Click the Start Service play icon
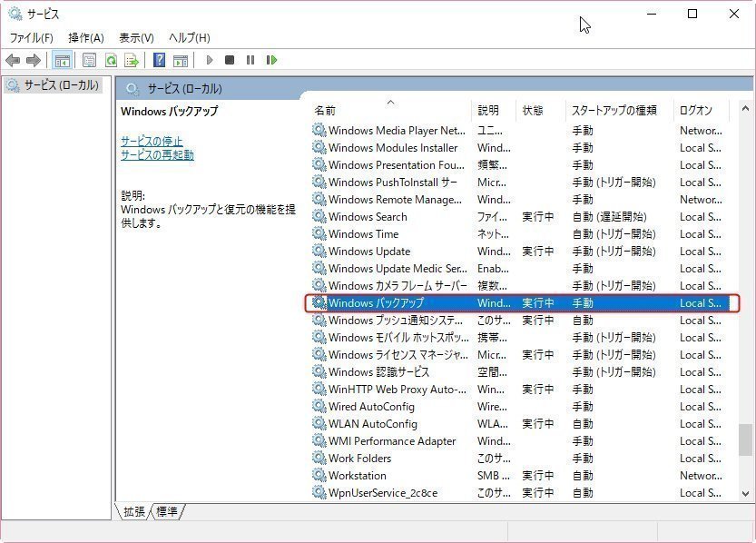The width and height of the screenshot is (756, 543). pos(210,60)
